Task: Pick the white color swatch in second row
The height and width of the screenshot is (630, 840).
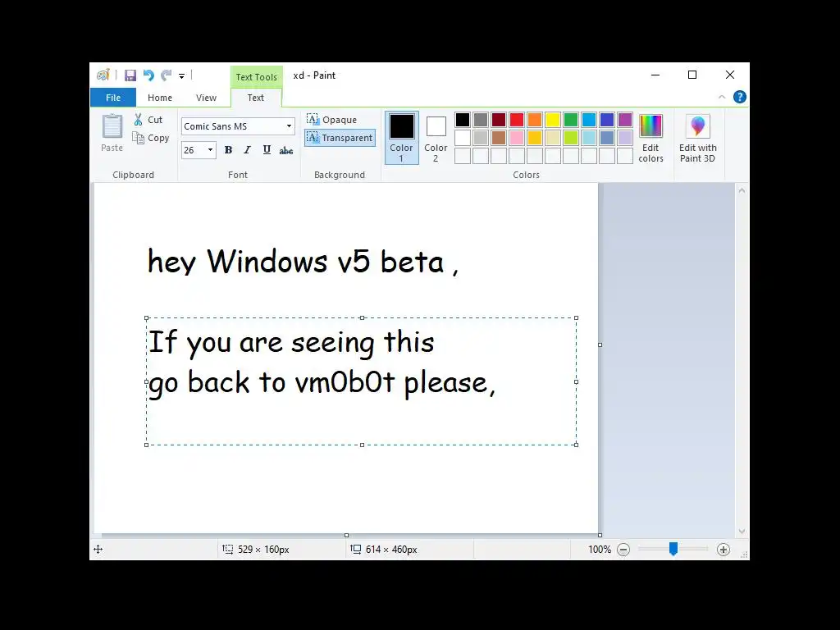Action: tap(463, 138)
